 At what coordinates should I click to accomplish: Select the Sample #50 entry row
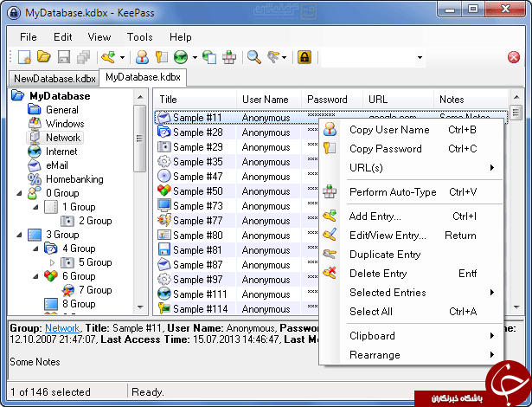click(237, 191)
